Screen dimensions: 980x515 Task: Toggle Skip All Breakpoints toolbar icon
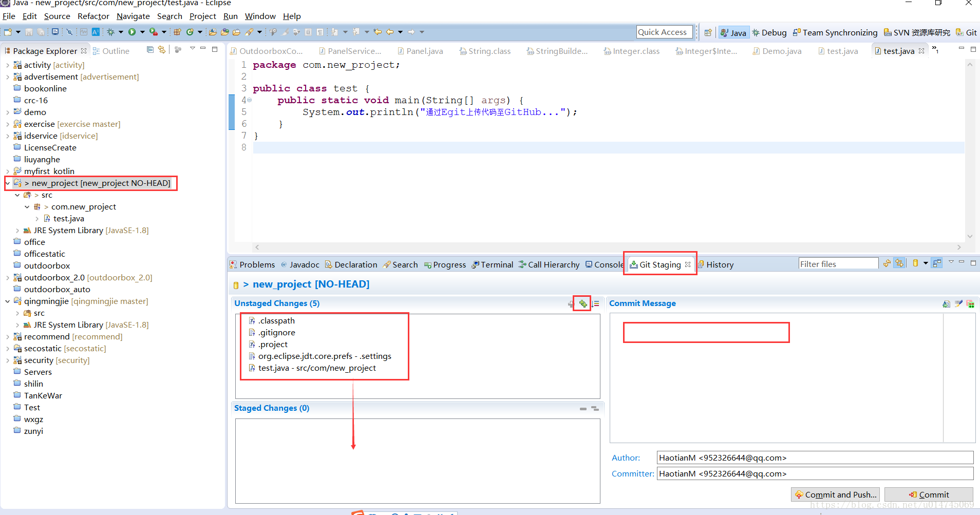pyautogui.click(x=69, y=32)
